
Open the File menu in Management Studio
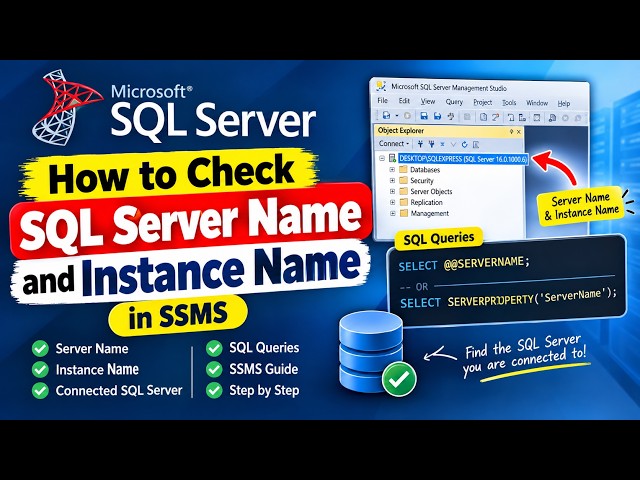pos(382,100)
